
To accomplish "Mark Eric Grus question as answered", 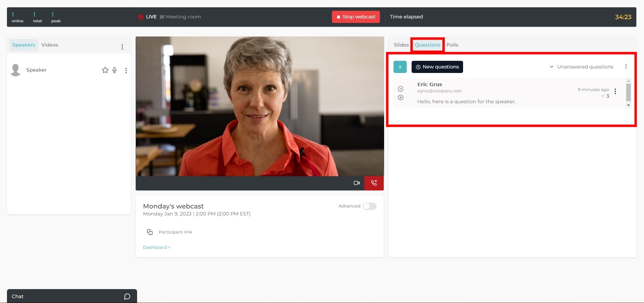I will pyautogui.click(x=401, y=89).
